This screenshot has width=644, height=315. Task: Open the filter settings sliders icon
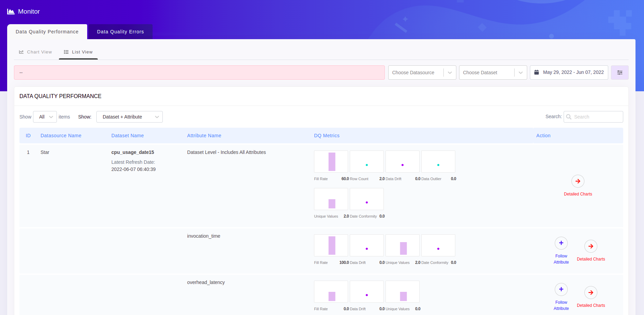tap(619, 73)
